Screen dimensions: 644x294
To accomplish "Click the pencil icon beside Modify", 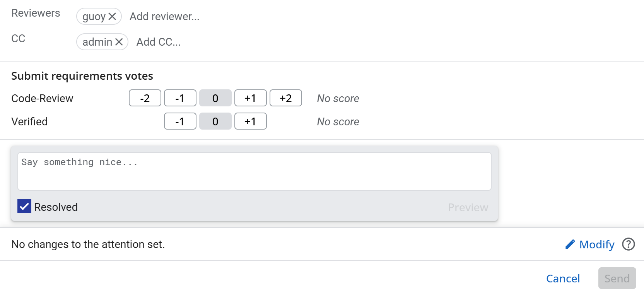I will 570,244.
